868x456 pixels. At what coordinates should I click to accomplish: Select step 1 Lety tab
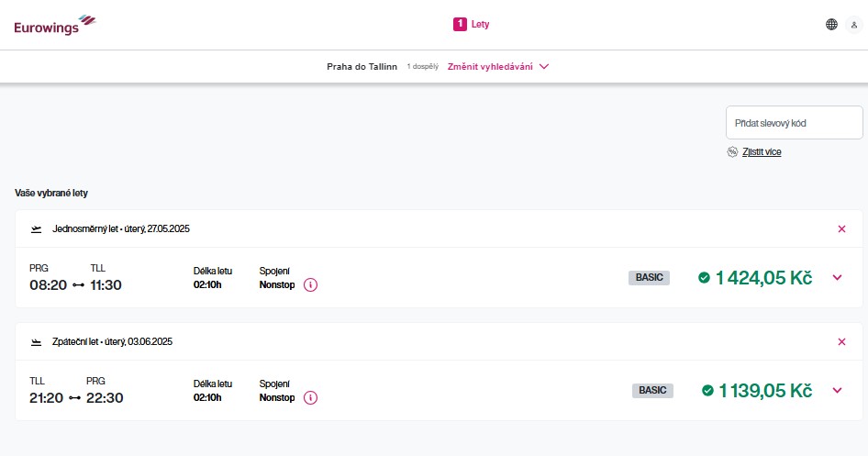click(471, 25)
